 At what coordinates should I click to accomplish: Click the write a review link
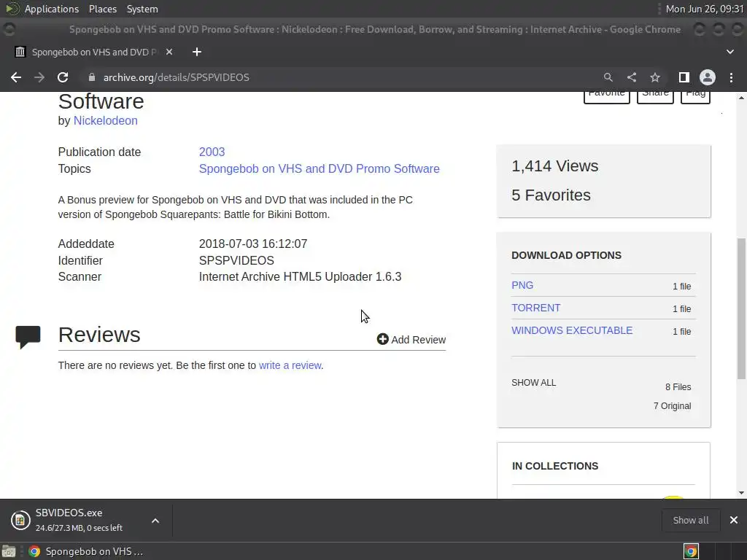pos(290,365)
